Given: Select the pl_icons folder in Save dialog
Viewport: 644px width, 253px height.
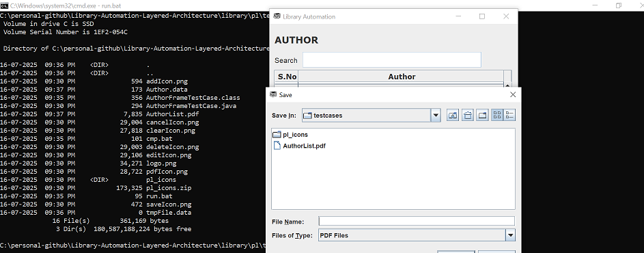Looking at the screenshot, I should pos(290,135).
